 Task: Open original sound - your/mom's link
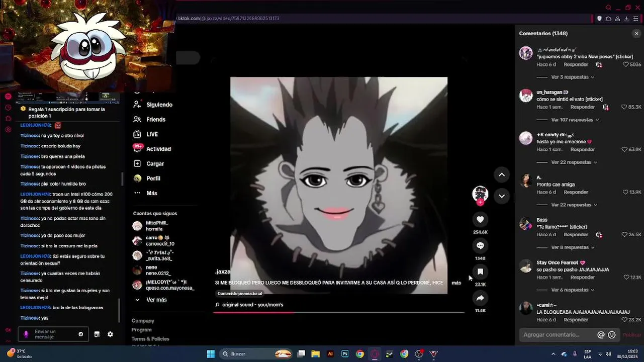(x=252, y=305)
